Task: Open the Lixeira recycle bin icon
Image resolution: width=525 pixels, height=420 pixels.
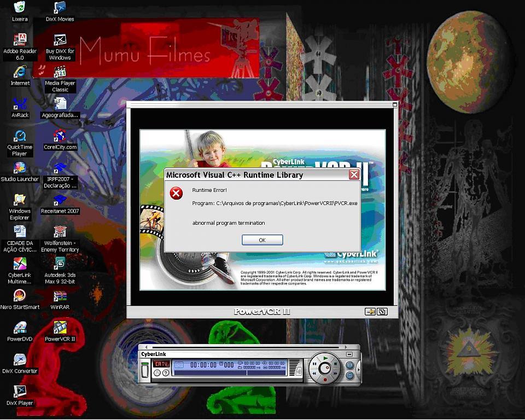Action: [20, 11]
